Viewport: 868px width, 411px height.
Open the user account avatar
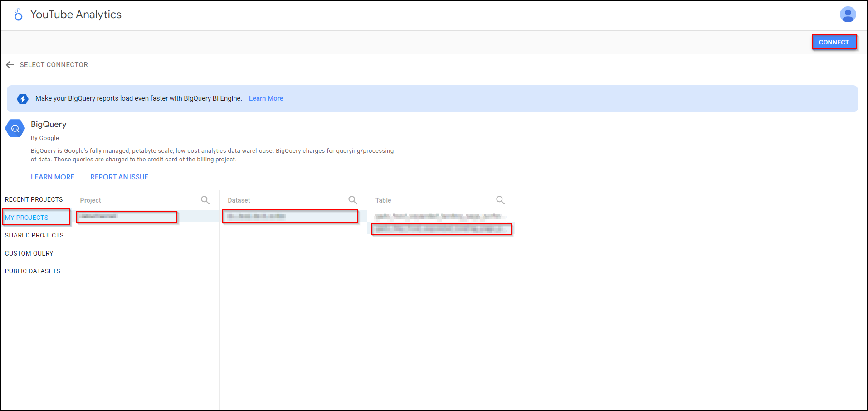click(848, 15)
